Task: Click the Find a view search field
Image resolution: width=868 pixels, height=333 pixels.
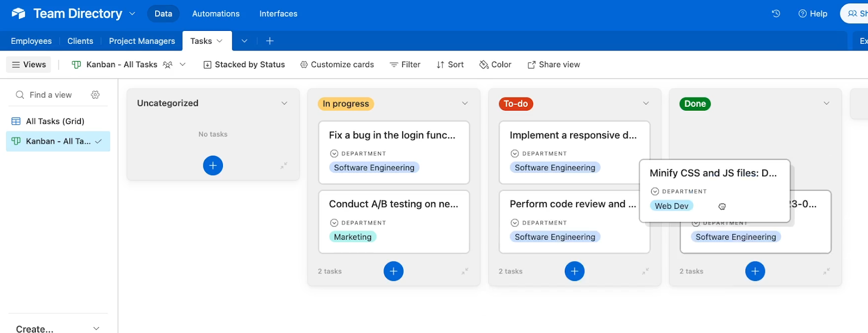Action: pos(51,95)
